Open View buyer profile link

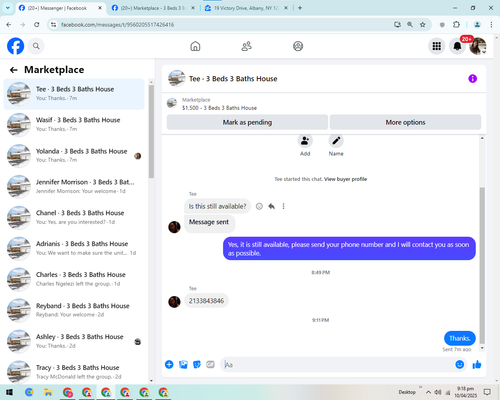pyautogui.click(x=345, y=179)
